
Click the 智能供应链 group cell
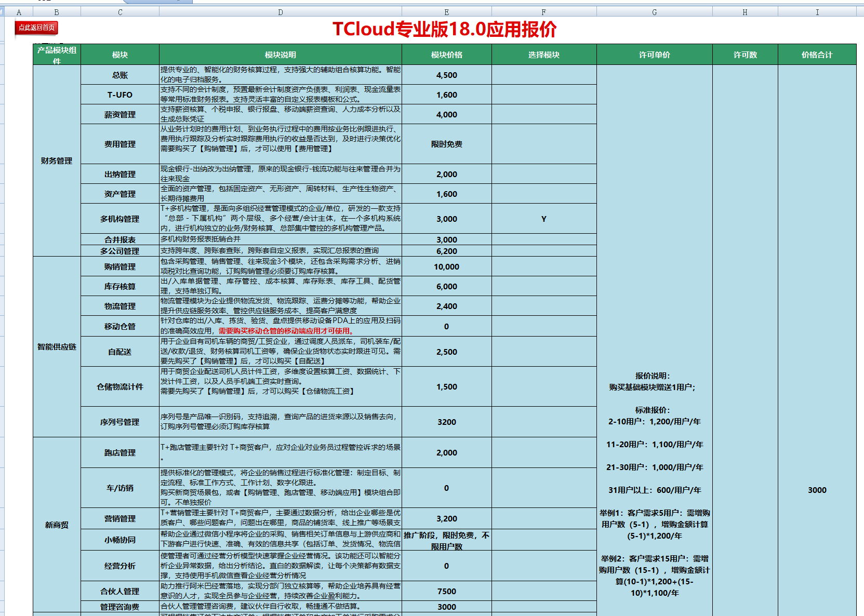(x=57, y=346)
